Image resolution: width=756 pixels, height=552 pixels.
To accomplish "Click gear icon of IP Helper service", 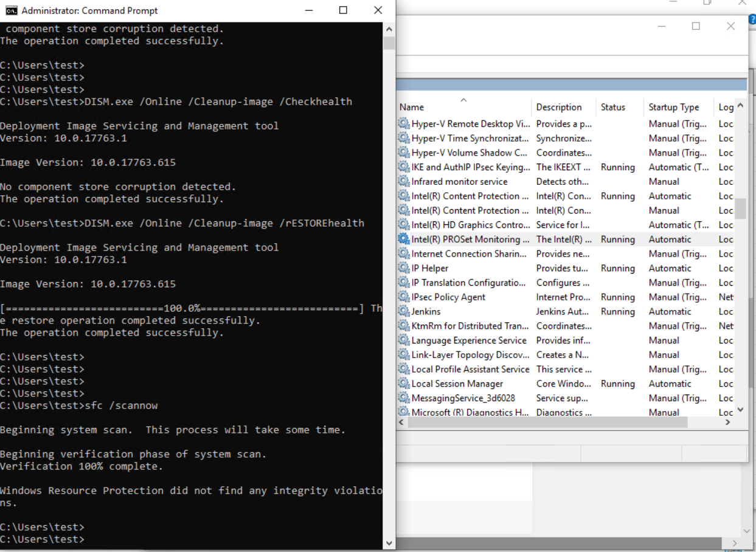I will 403,268.
